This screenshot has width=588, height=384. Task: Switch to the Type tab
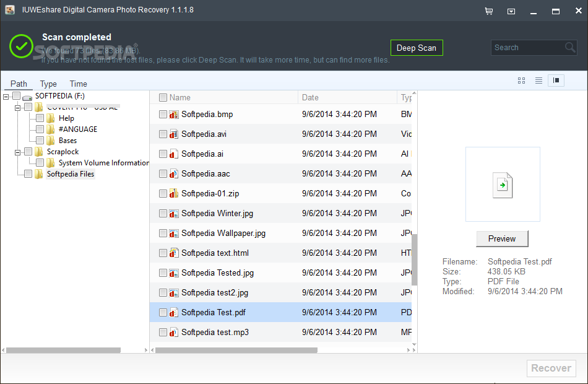(48, 84)
